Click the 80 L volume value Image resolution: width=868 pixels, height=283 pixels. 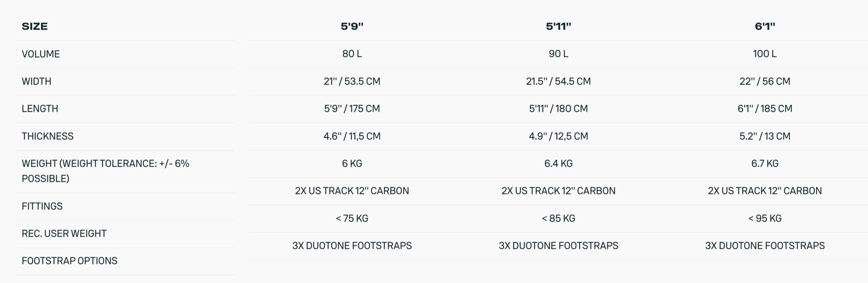coord(352,54)
